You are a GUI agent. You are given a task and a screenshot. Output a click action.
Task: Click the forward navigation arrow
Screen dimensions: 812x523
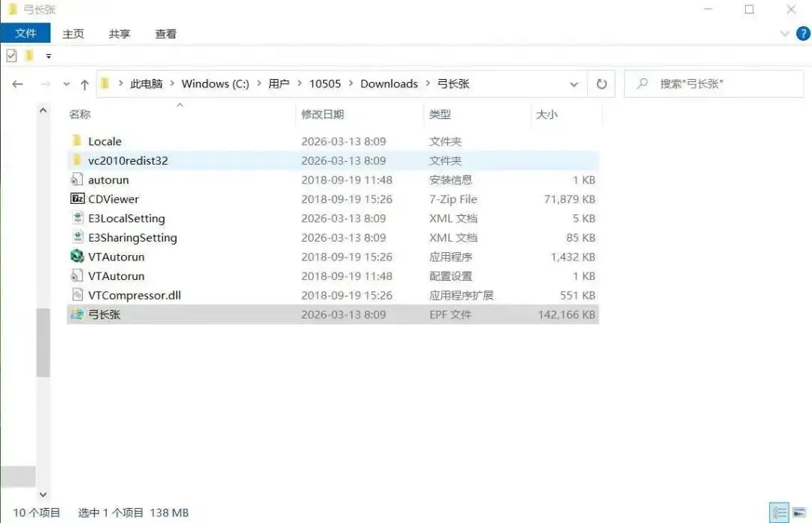click(x=46, y=84)
